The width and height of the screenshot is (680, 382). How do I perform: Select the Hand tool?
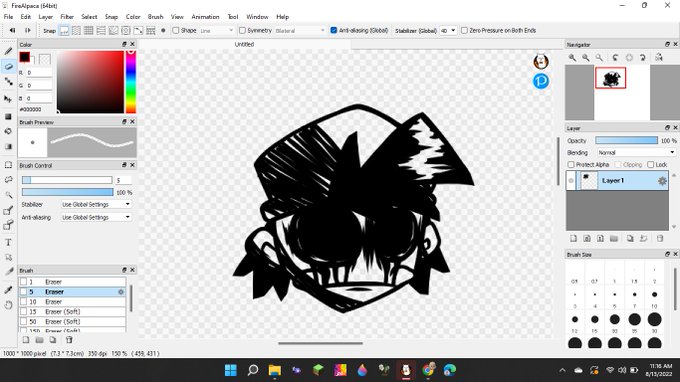coord(8,305)
